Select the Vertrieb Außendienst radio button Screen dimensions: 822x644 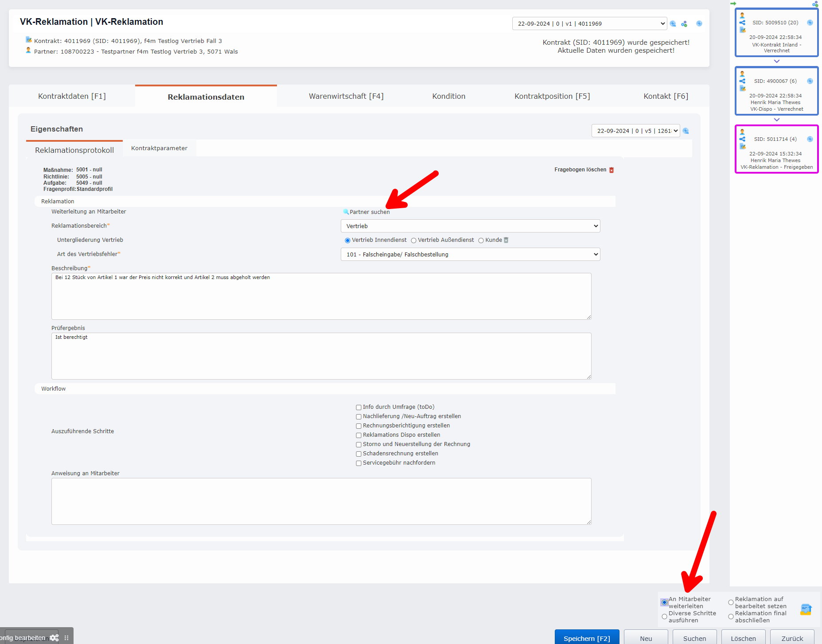413,241
